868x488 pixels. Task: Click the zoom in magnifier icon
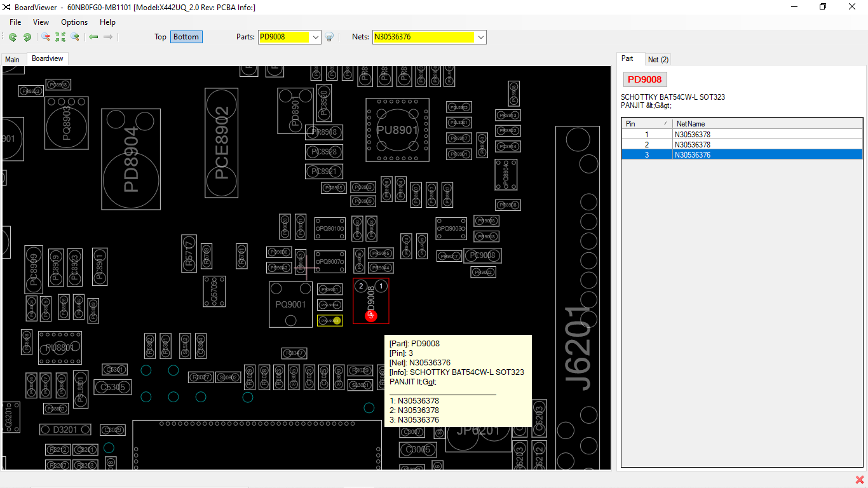[75, 37]
